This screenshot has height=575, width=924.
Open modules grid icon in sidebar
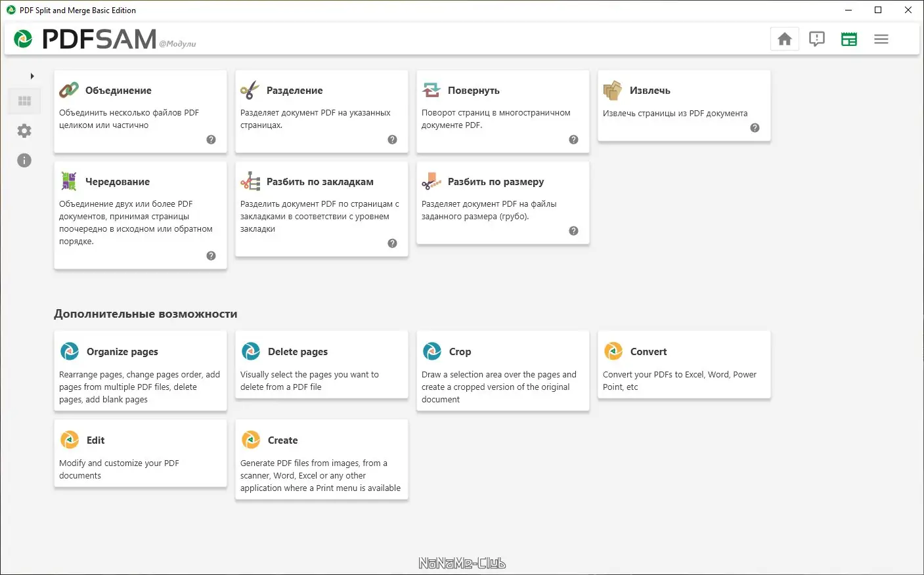pyautogui.click(x=24, y=101)
